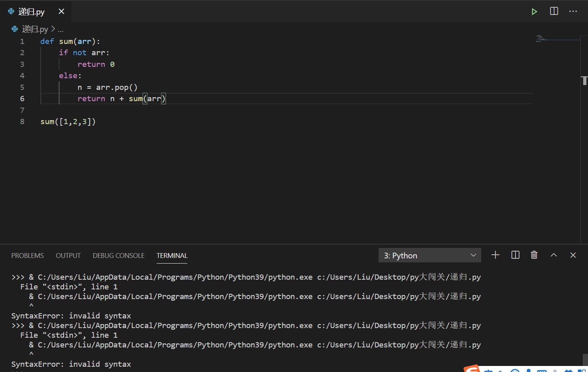Switch to the OUTPUT panel tab

68,256
